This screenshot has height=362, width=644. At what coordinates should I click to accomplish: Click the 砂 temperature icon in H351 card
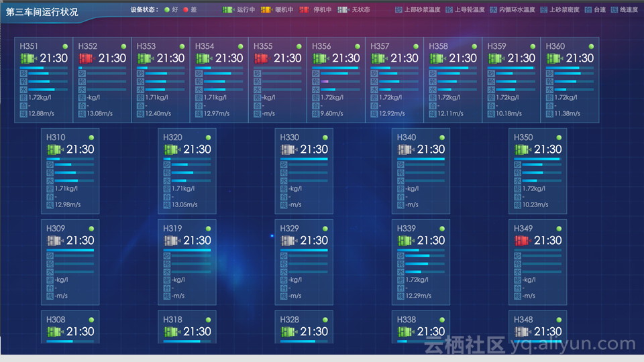pos(23,74)
